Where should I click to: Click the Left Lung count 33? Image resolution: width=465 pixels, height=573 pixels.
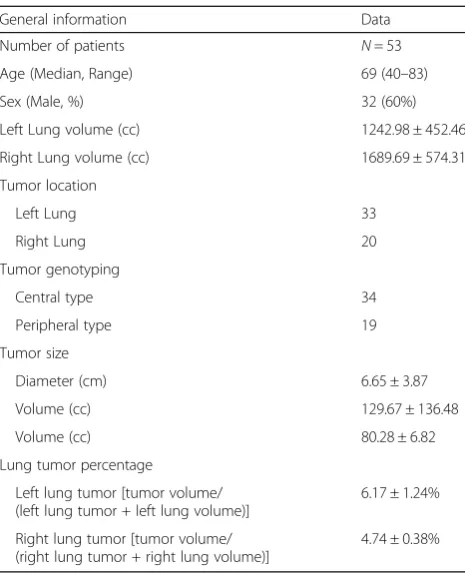[368, 213]
